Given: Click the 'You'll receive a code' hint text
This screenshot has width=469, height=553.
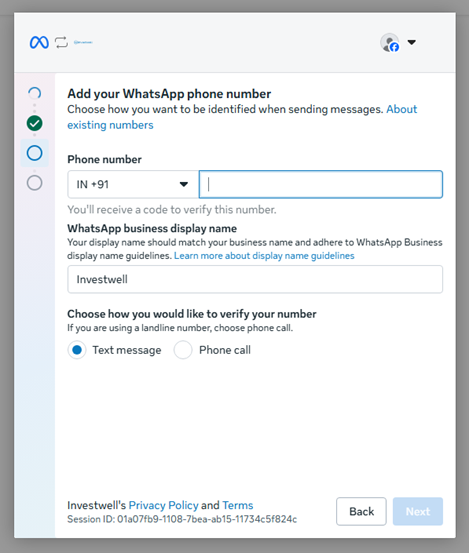Looking at the screenshot, I should (172, 210).
